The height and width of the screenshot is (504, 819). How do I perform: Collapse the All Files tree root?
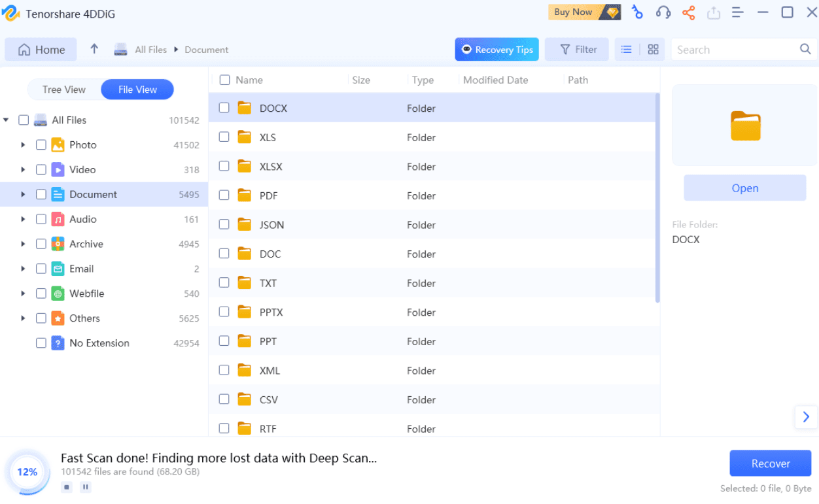tap(6, 120)
